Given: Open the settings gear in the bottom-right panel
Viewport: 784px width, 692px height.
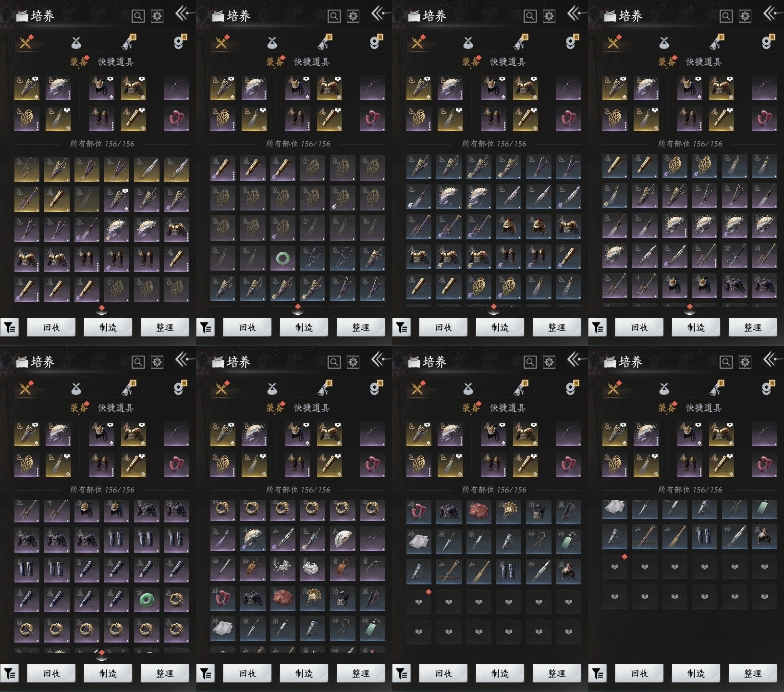Looking at the screenshot, I should tap(745, 362).
